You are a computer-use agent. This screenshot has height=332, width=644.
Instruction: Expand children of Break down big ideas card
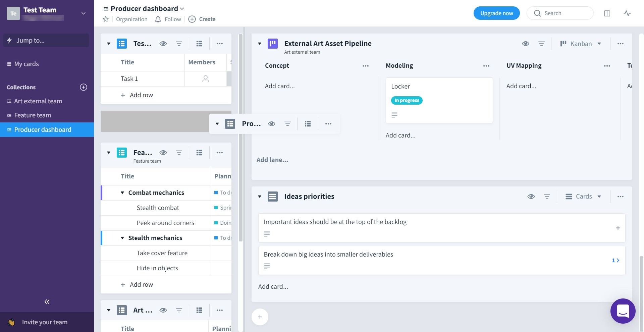615,261
